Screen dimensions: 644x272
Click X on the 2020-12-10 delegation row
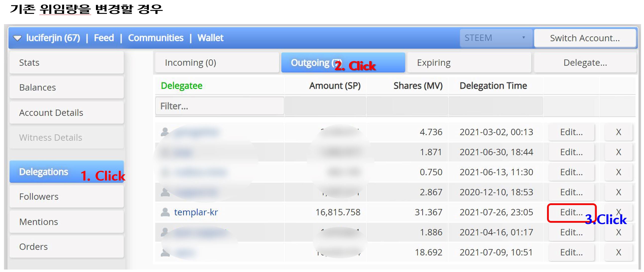pos(618,192)
